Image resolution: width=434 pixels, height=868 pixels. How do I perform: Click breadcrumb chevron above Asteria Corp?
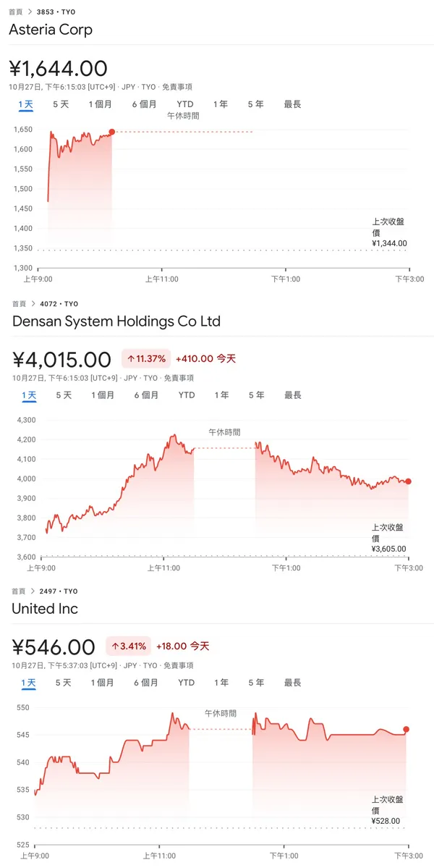click(30, 12)
